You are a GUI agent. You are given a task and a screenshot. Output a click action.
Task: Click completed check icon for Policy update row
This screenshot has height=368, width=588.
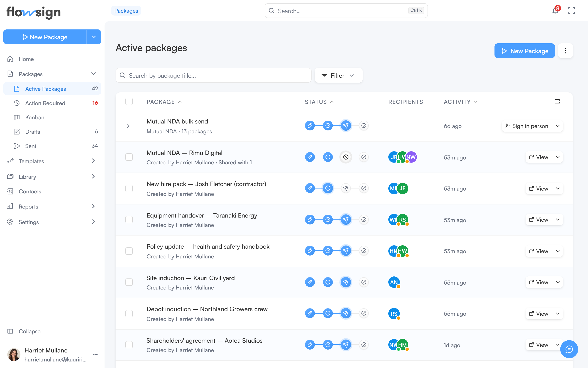[364, 251]
